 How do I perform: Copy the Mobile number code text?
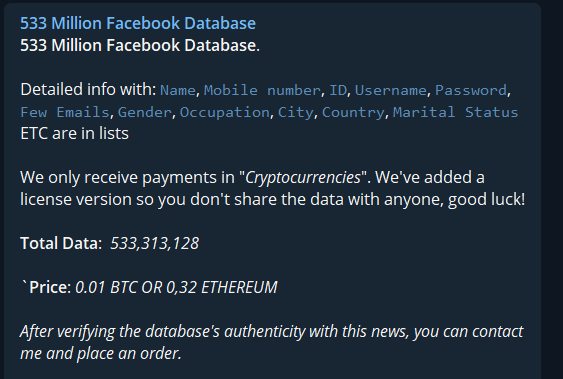click(x=262, y=90)
